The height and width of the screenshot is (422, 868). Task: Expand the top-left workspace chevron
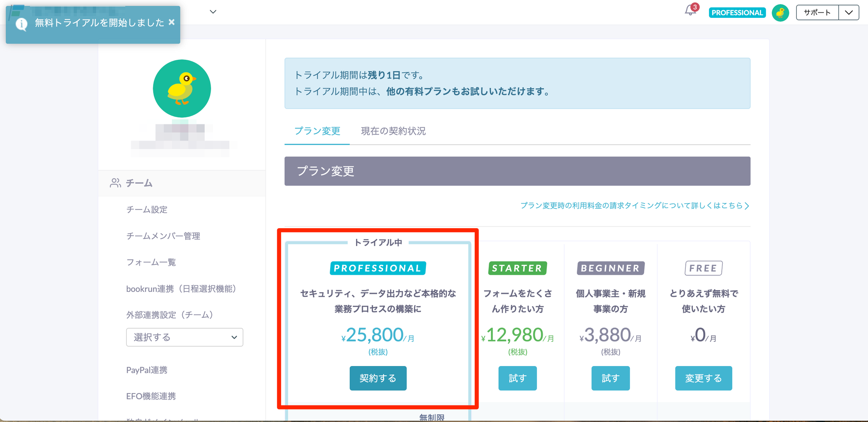tap(213, 12)
